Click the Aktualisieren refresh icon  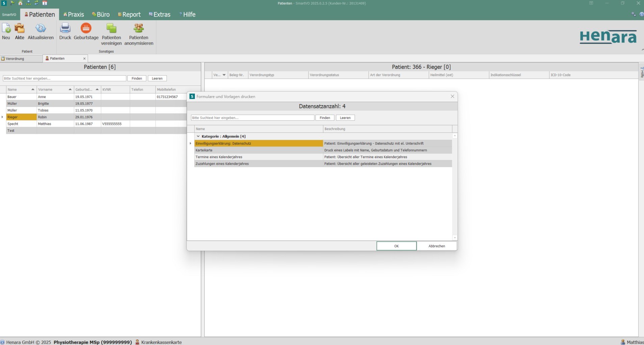(41, 28)
